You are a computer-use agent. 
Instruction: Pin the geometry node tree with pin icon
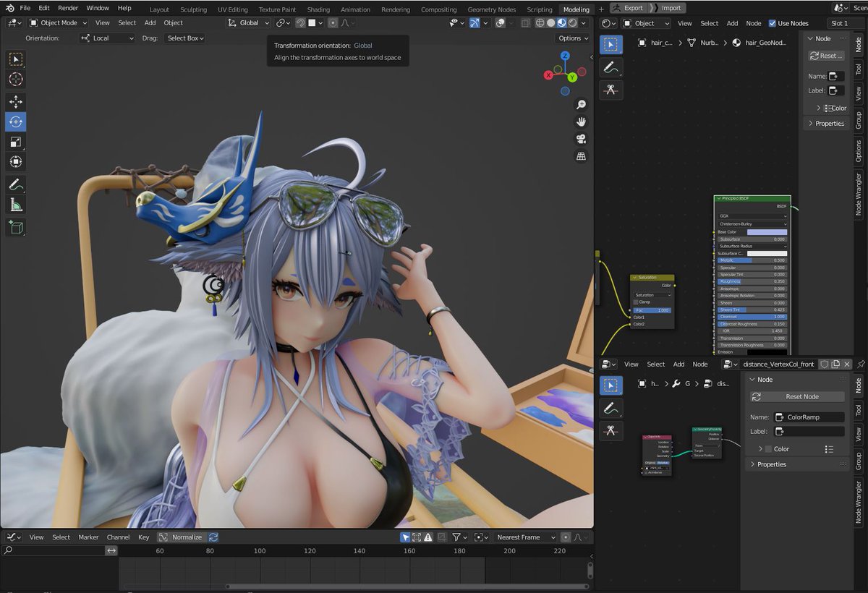[x=860, y=364]
